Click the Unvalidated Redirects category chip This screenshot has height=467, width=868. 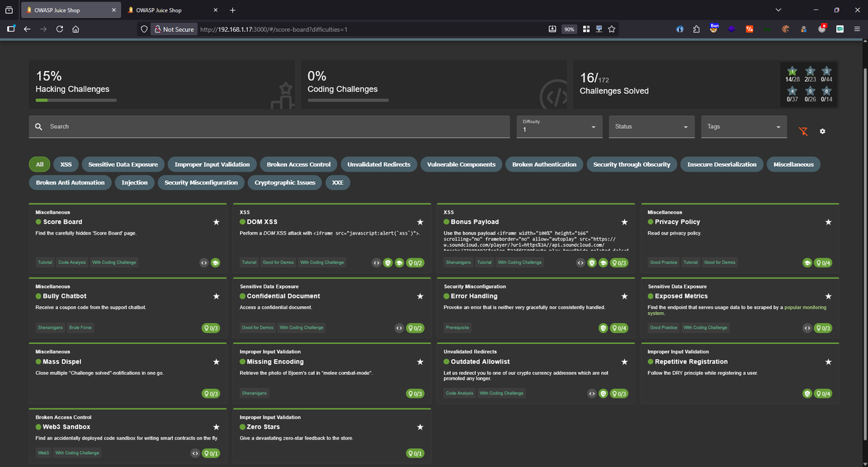pos(378,164)
